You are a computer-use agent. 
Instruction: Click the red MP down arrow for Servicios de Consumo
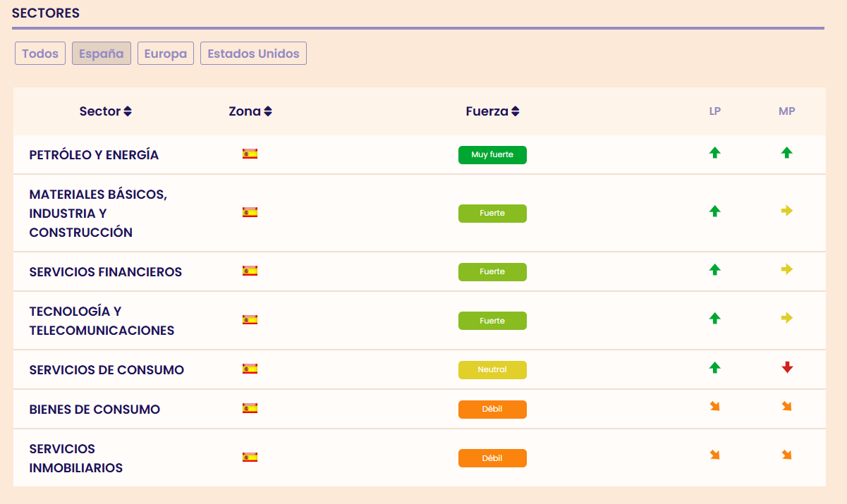(787, 367)
